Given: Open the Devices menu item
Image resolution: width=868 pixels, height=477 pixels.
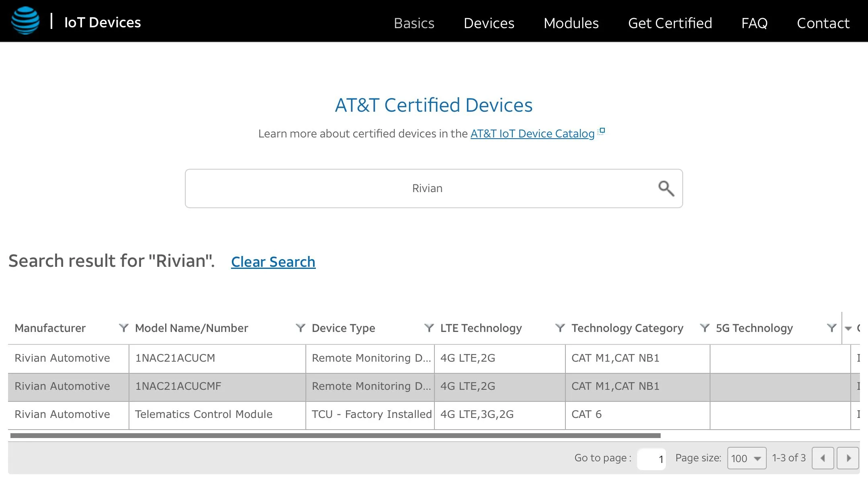Looking at the screenshot, I should coord(489,23).
